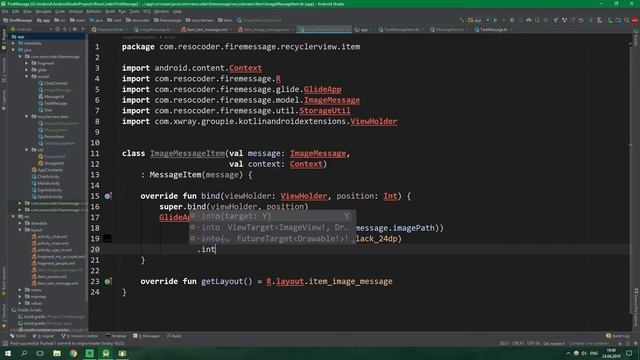This screenshot has width=640, height=360.
Task: Click override gutter icon on line 15
Action: click(x=108, y=196)
